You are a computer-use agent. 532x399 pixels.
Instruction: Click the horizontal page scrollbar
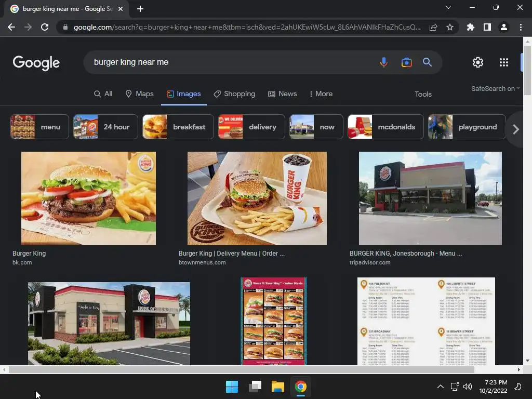(241, 369)
